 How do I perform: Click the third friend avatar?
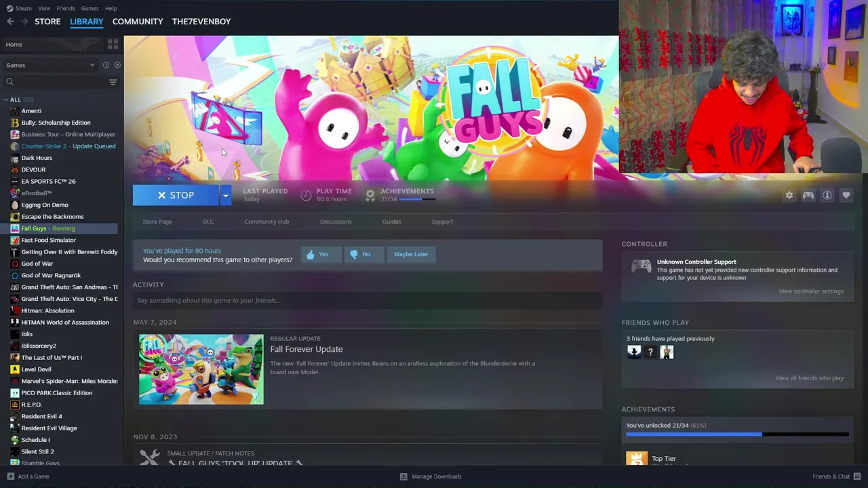click(x=667, y=352)
